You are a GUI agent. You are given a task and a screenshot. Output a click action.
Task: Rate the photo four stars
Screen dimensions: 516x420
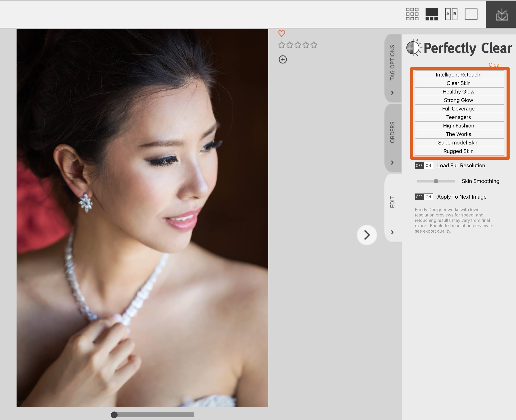306,45
